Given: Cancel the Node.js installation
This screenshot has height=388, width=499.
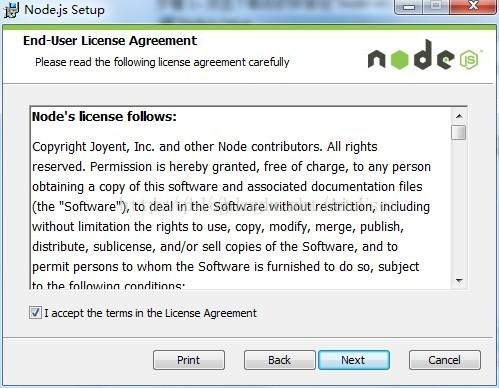Looking at the screenshot, I should (445, 360).
